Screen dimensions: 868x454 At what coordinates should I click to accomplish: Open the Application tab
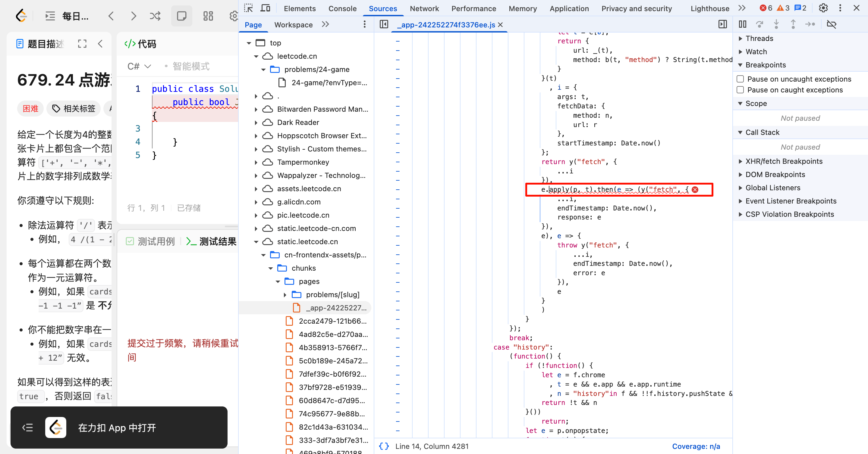[569, 8]
